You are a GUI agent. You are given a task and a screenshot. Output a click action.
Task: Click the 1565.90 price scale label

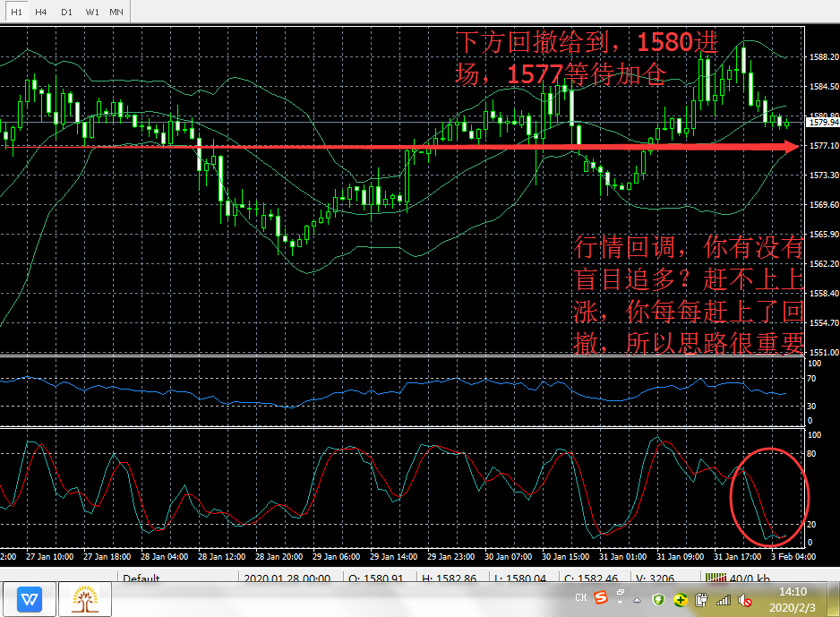824,234
